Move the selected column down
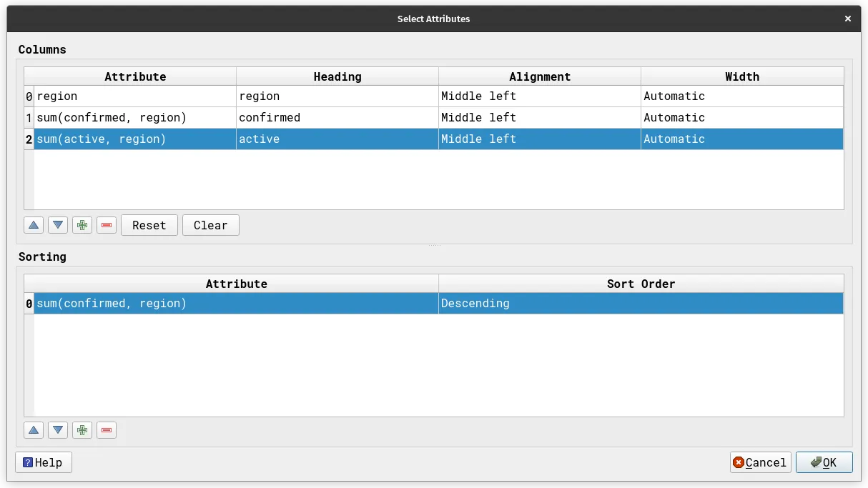 point(57,224)
